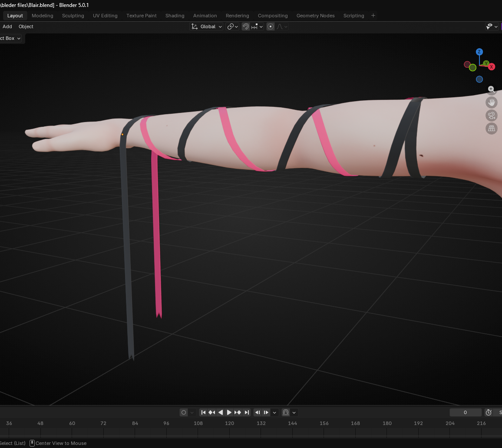
Task: Click the X axis on the view gizmo
Action: point(491,67)
